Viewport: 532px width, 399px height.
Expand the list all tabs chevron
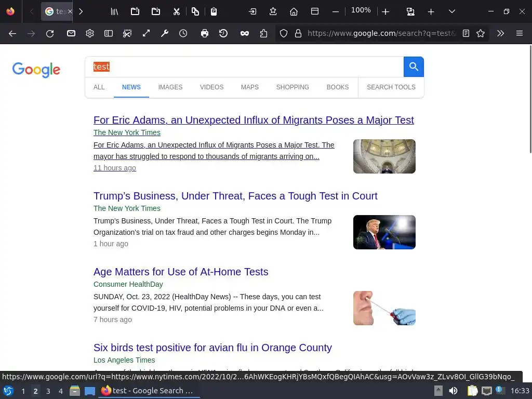452,11
